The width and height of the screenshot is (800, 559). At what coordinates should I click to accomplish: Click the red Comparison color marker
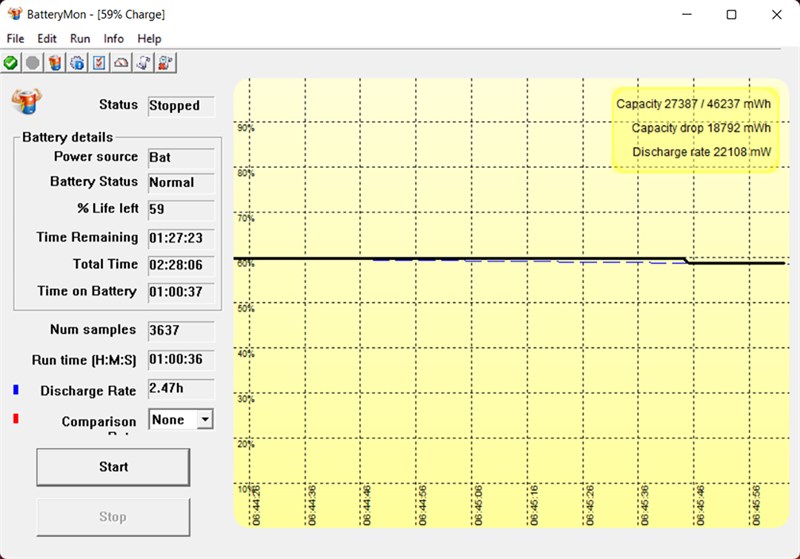point(16,419)
